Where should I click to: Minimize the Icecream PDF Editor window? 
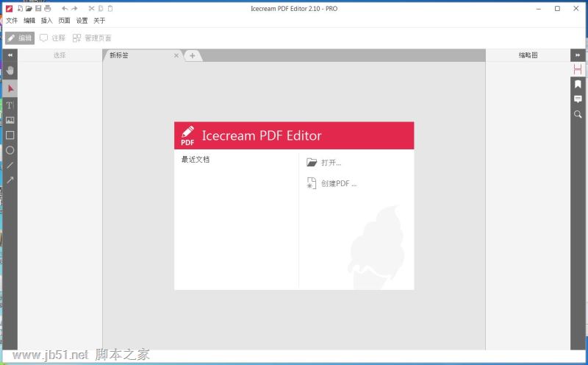(539, 9)
